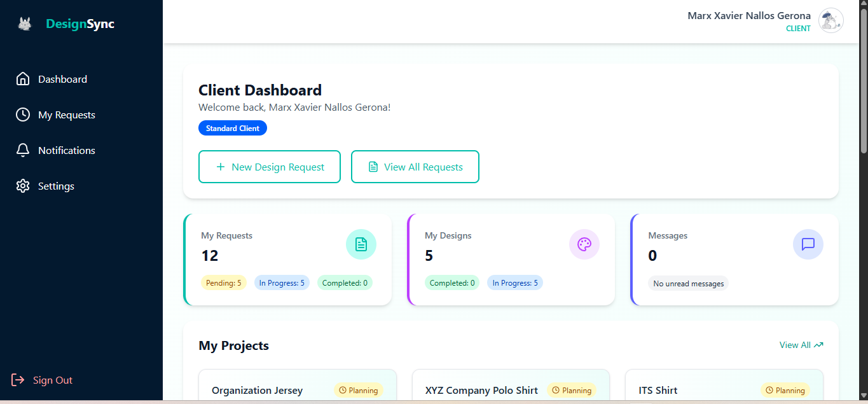Click the Dashboard home icon

point(23,79)
